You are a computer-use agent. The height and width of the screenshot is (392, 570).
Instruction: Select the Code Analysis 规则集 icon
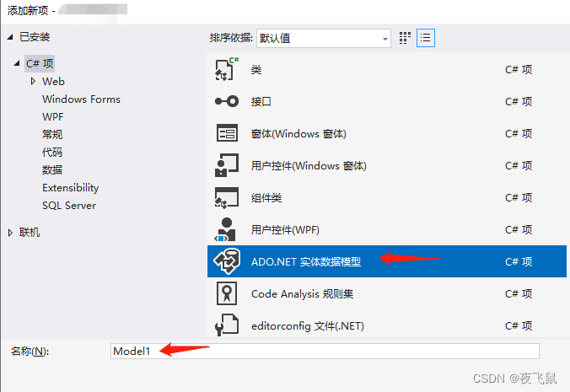pos(227,293)
